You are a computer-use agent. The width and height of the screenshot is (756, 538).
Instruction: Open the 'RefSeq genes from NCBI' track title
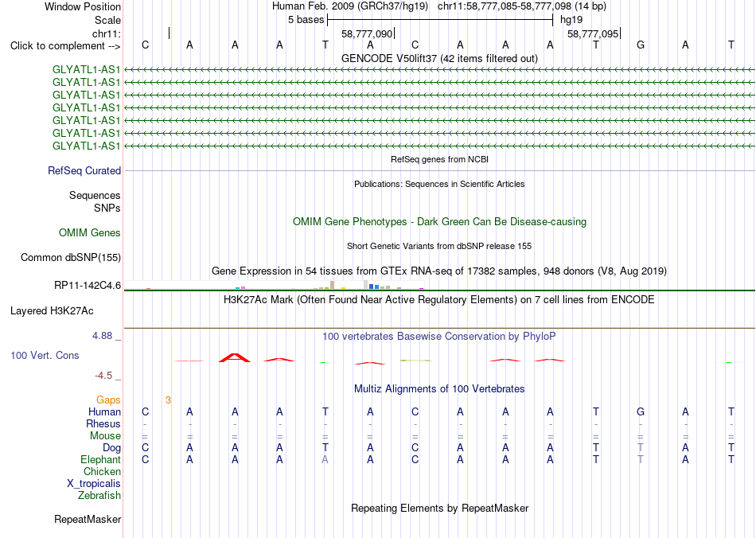click(x=439, y=159)
